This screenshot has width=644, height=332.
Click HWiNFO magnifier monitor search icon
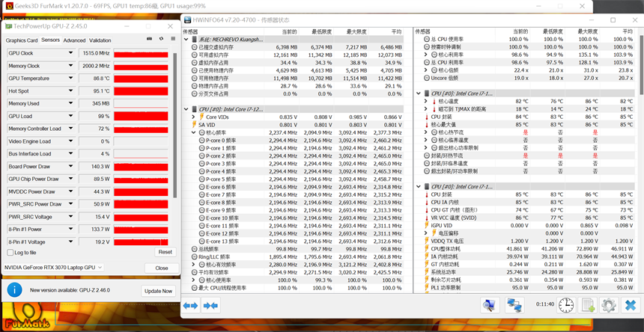tap(490, 305)
